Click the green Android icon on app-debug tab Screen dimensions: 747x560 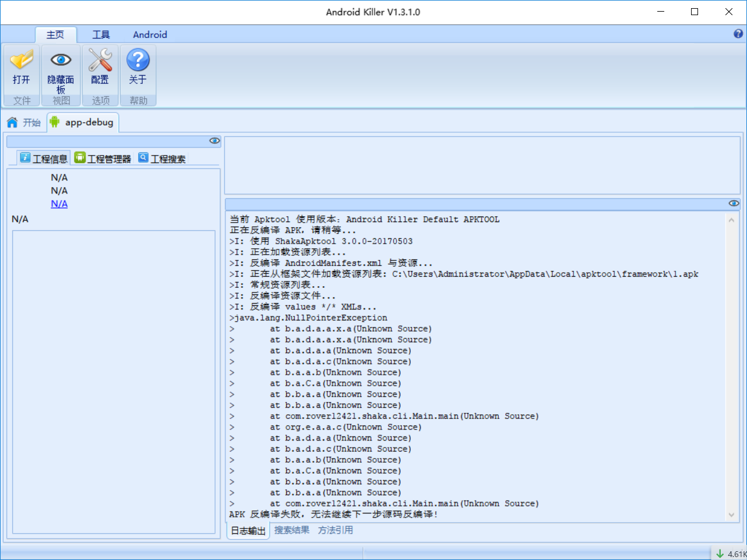point(55,122)
